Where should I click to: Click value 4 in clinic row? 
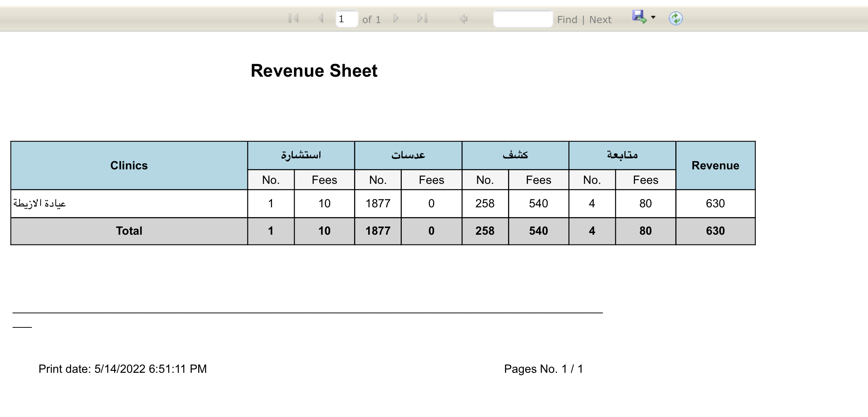click(592, 203)
